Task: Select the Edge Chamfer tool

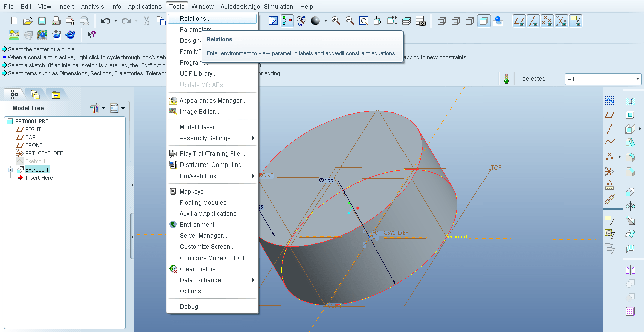Action: tap(630, 171)
